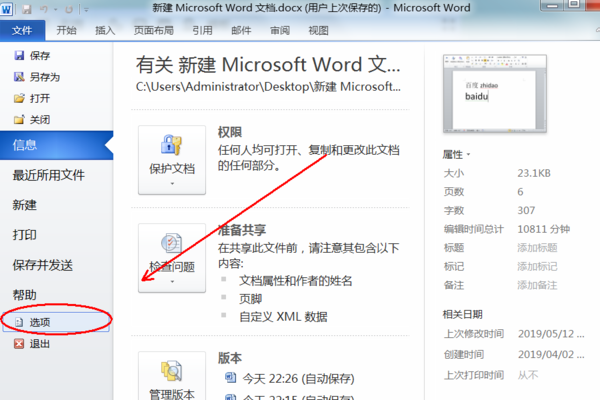Click the 保存 floppy disk icon in sidebar
600x400 pixels.
click(19, 56)
